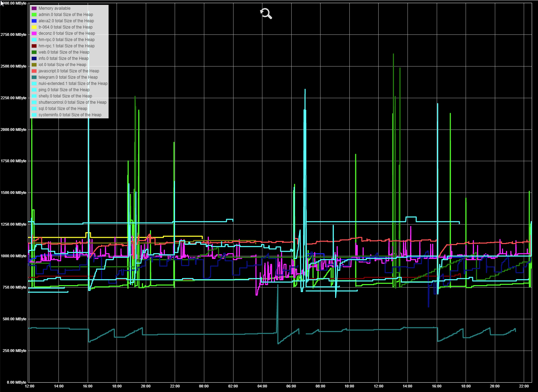This screenshot has height=392, width=538.
Task: Click the olive iot.0 color swatch
Action: coord(34,65)
